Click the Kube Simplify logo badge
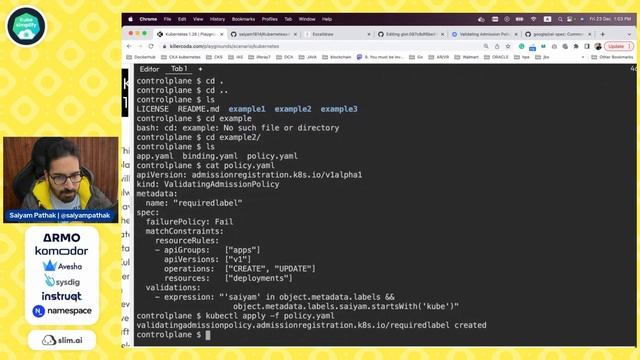The height and width of the screenshot is (360, 640). [x=27, y=26]
